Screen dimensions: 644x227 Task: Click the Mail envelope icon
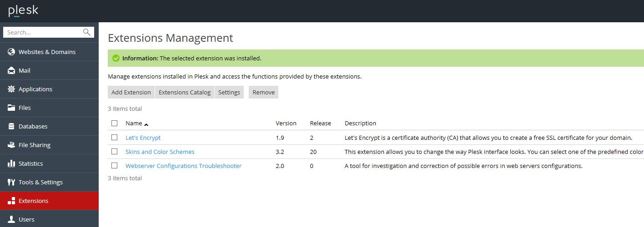coord(11,70)
